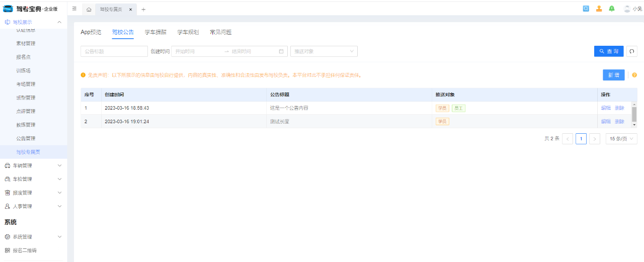This screenshot has width=644, height=262.
Task: Click the 新增 button
Action: [x=614, y=75]
